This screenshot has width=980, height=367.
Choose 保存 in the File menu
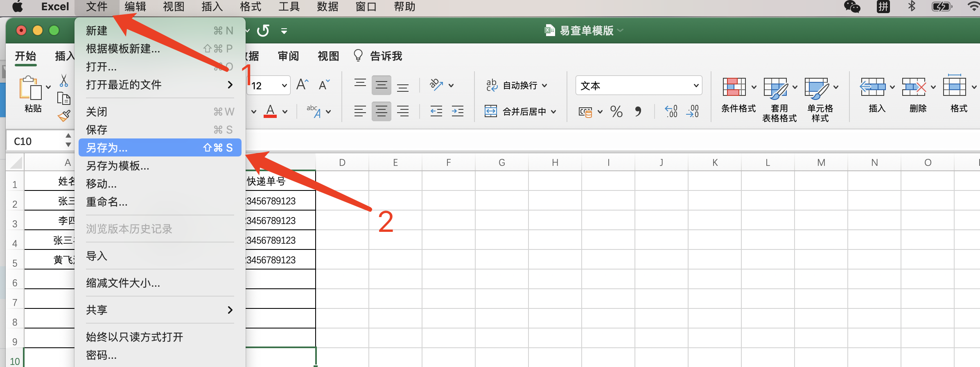(160, 129)
